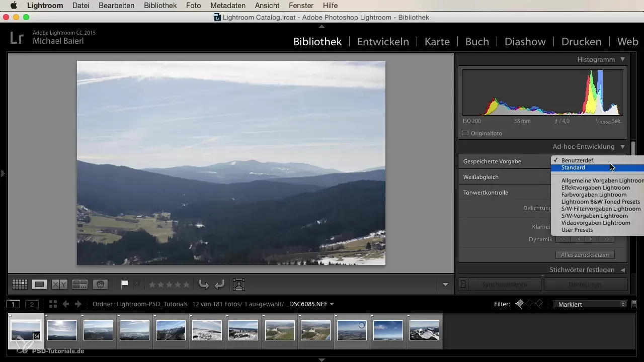Open Videovorgaben Lightroom preset group
The height and width of the screenshot is (362, 644).
click(x=598, y=223)
